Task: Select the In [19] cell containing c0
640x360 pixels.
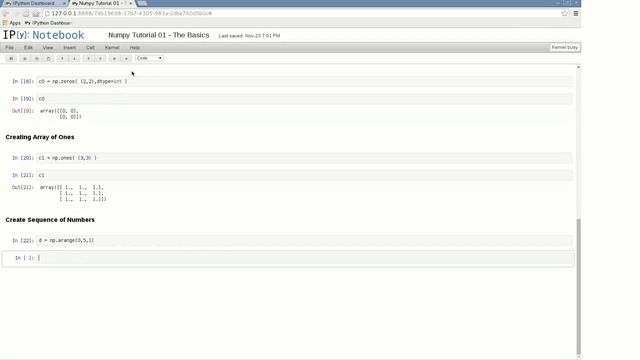Action: 304,99
